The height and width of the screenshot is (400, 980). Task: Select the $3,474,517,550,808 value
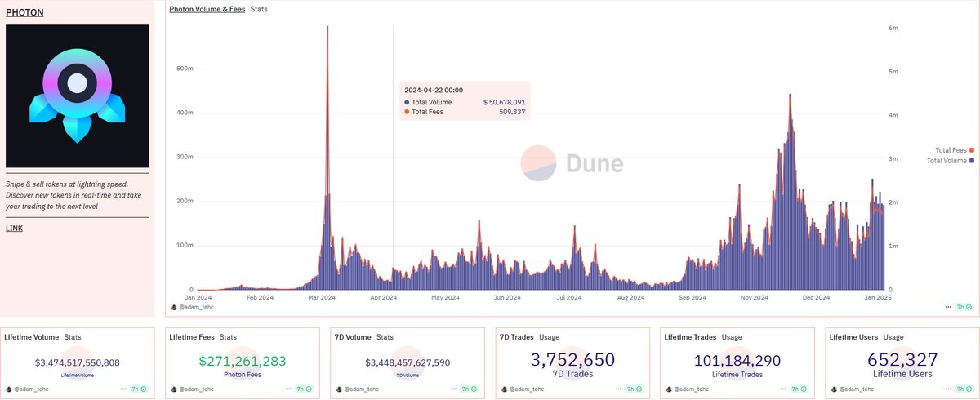click(x=78, y=362)
